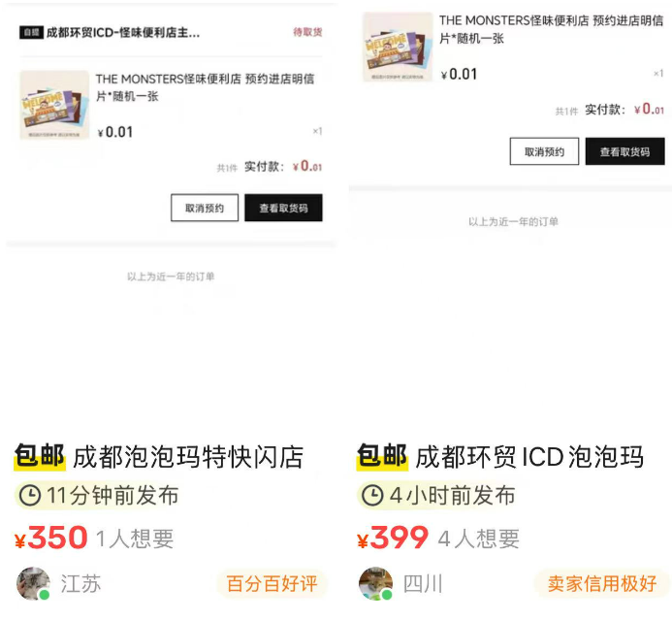Open the 成都环贸ICD-怪味便利店 store header
Image resolution: width=672 pixels, height=621 pixels.
click(123, 33)
